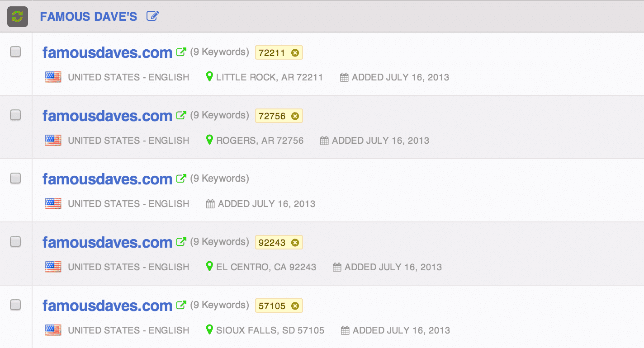This screenshot has width=644, height=348.
Task: Open external link for Little Rock listing
Action: (x=181, y=52)
